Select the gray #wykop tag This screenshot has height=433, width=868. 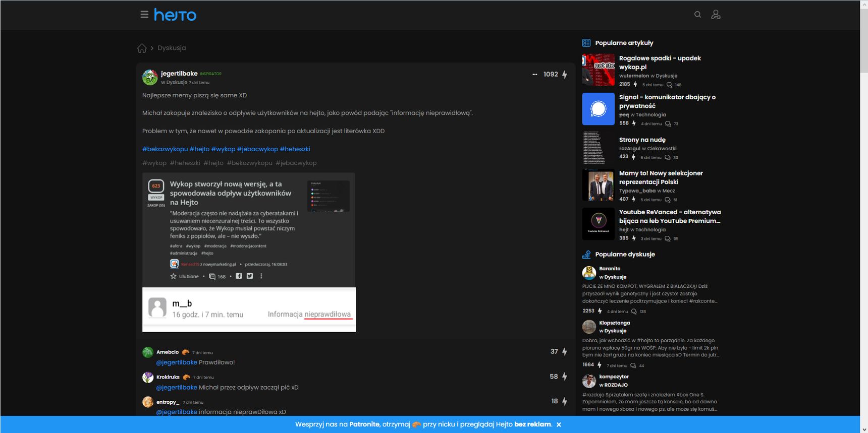pyautogui.click(x=154, y=163)
